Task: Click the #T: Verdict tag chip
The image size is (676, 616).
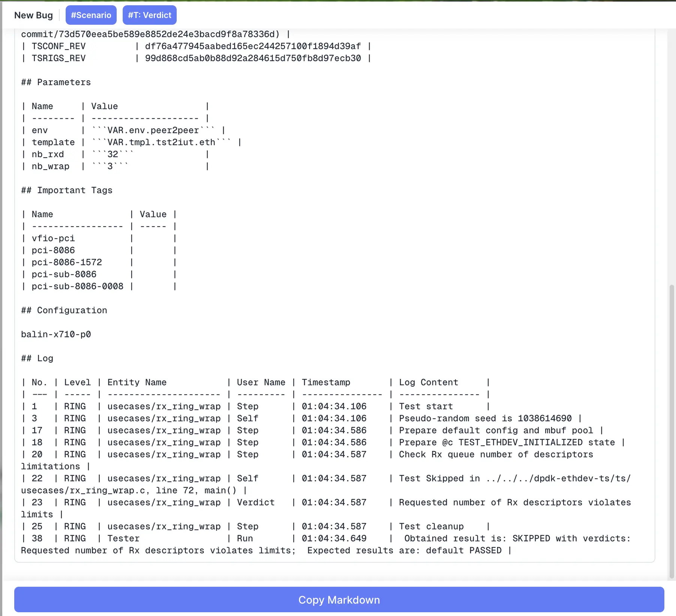Action: tap(149, 15)
